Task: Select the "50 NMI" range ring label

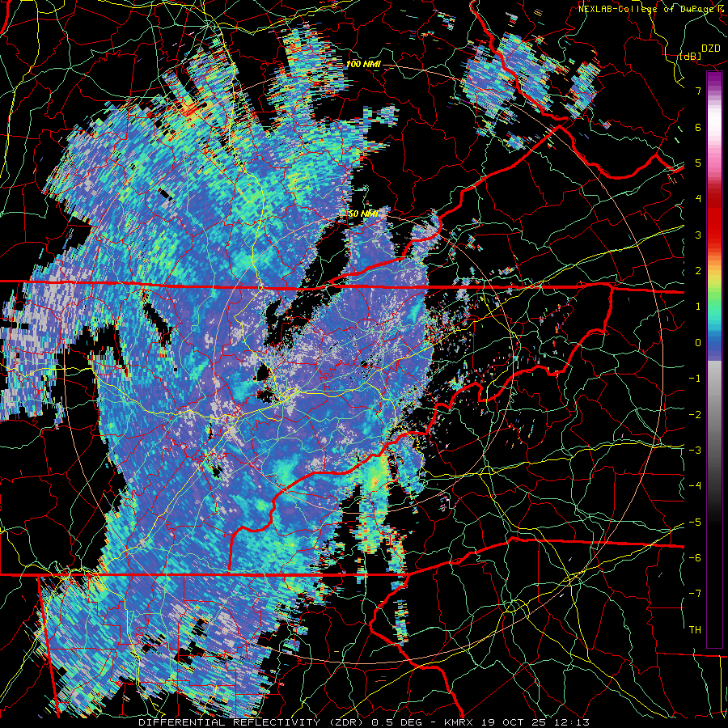Action: tap(363, 214)
